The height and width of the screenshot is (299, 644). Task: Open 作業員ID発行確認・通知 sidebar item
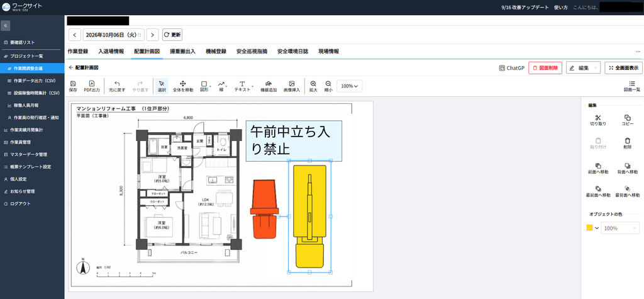(x=32, y=118)
